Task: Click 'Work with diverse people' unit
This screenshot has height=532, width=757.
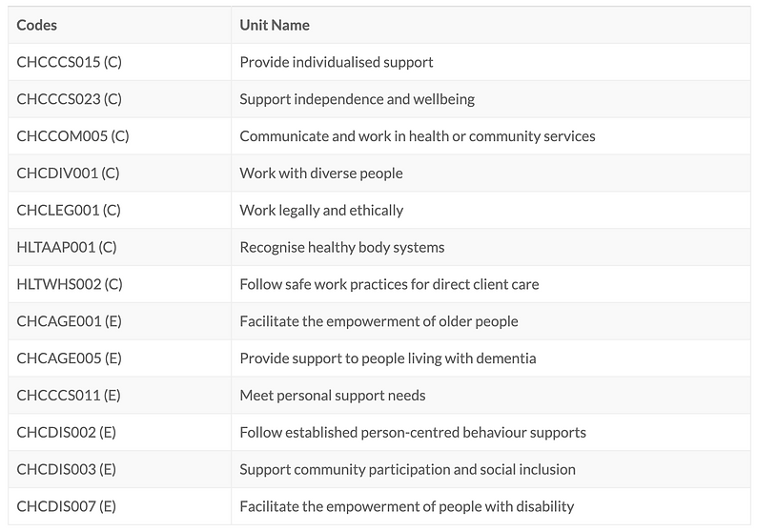Action: (321, 174)
